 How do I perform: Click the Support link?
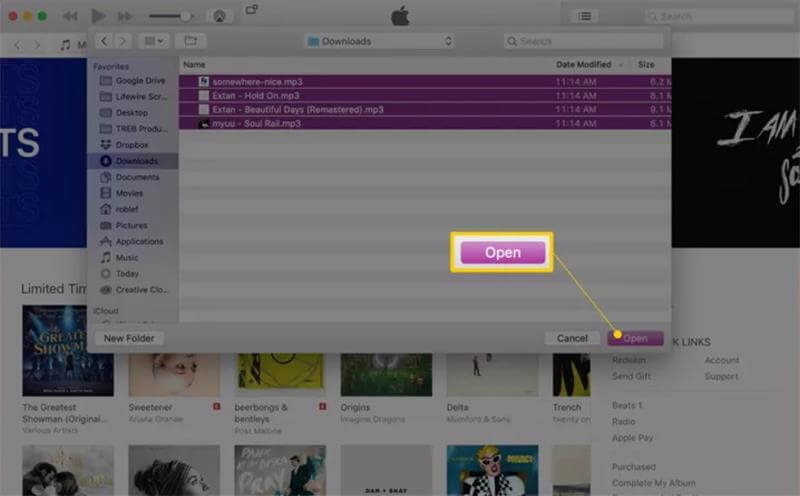pyautogui.click(x=721, y=376)
